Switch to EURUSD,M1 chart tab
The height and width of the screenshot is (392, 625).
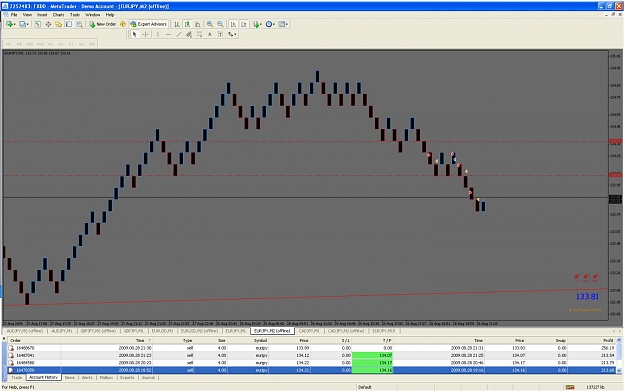pos(162,331)
